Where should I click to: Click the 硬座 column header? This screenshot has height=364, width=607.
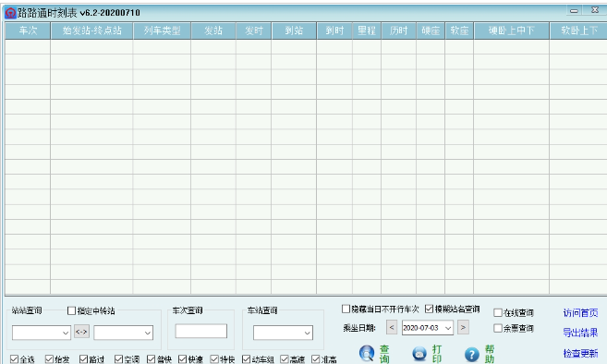tap(431, 30)
